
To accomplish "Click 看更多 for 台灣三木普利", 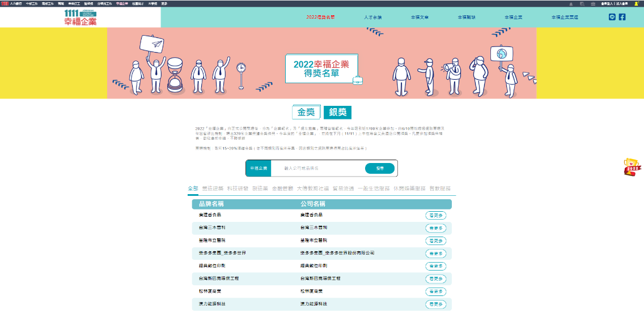I will 436,228.
